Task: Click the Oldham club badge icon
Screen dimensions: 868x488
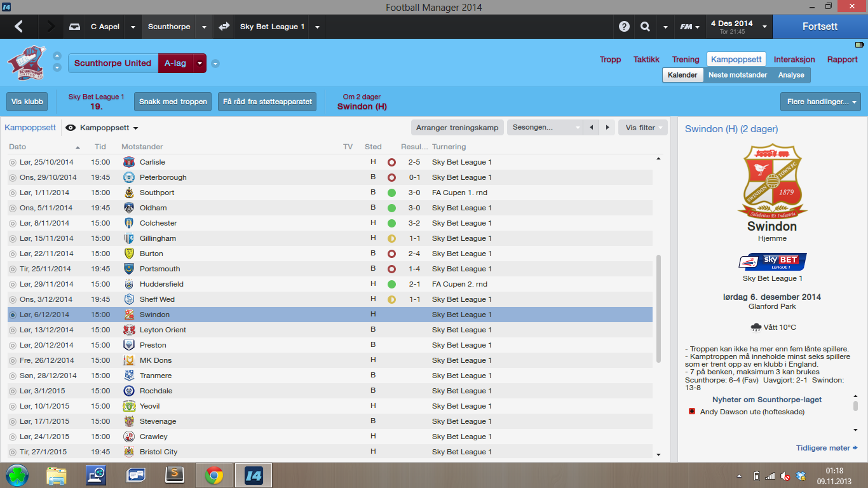Action: [129, 208]
